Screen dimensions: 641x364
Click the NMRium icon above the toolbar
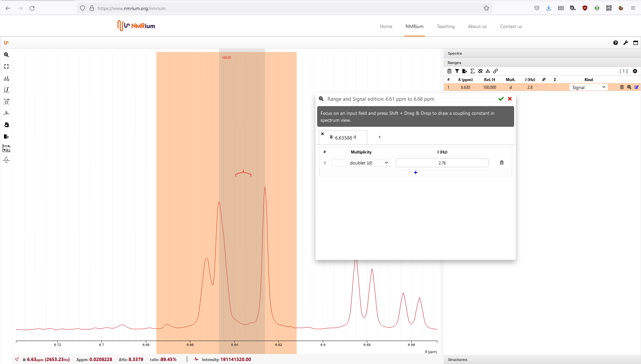click(x=6, y=43)
